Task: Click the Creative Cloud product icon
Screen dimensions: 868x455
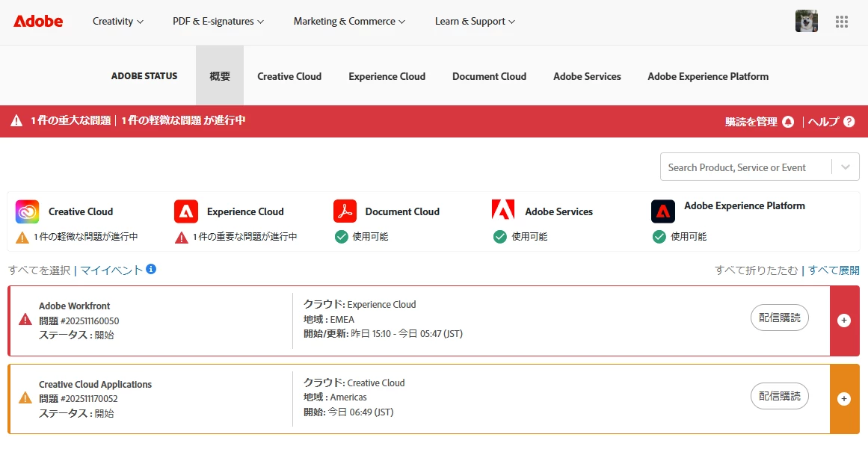Action: tap(27, 211)
